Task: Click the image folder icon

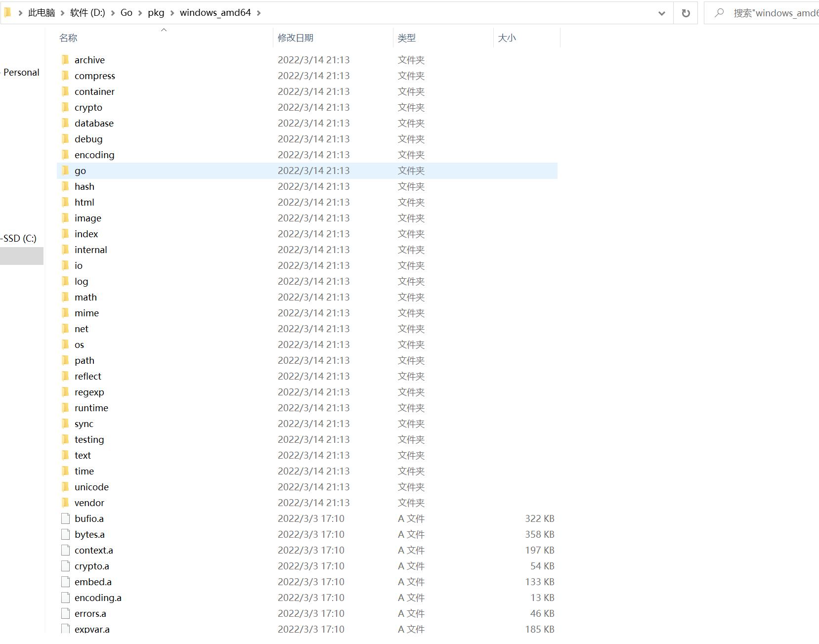Action: (65, 218)
